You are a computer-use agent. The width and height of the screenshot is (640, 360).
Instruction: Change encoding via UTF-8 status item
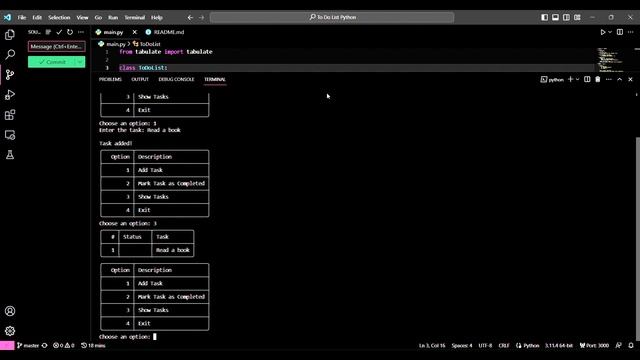click(x=485, y=345)
